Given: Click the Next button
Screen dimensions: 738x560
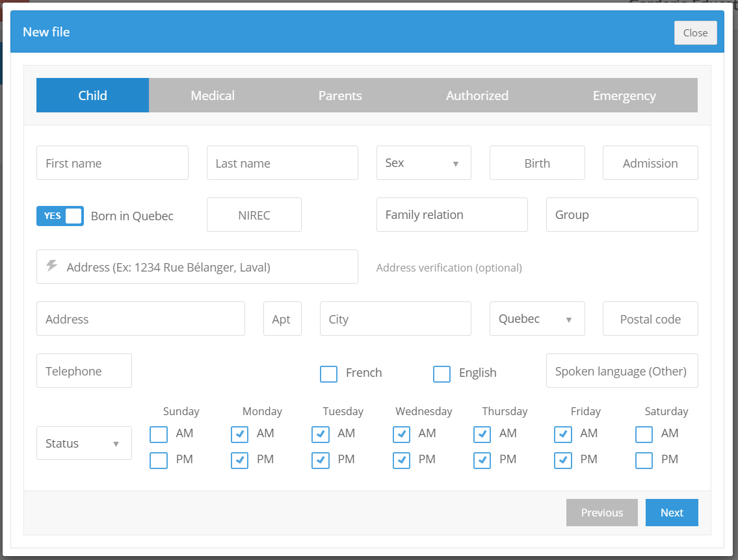Looking at the screenshot, I should (x=672, y=513).
